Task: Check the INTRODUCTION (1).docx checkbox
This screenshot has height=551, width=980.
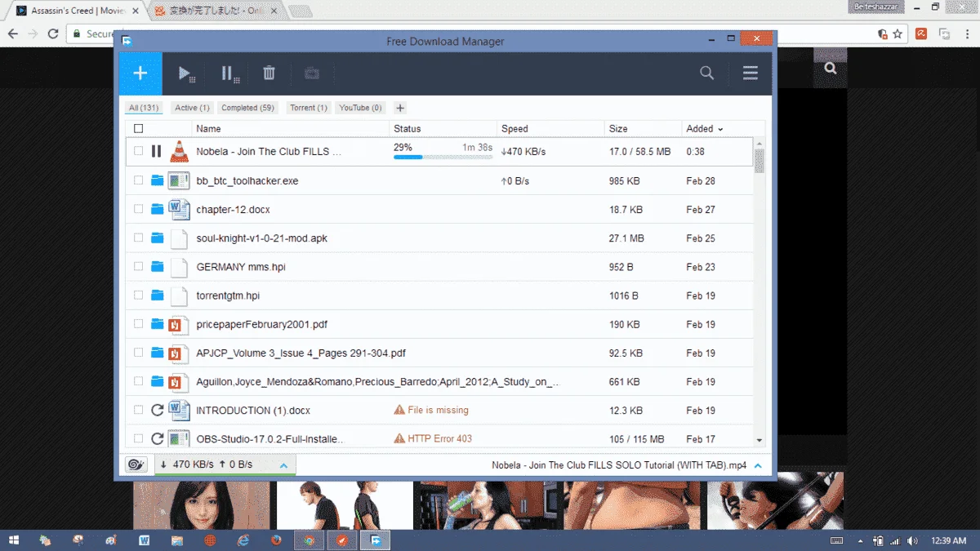Action: 138,410
